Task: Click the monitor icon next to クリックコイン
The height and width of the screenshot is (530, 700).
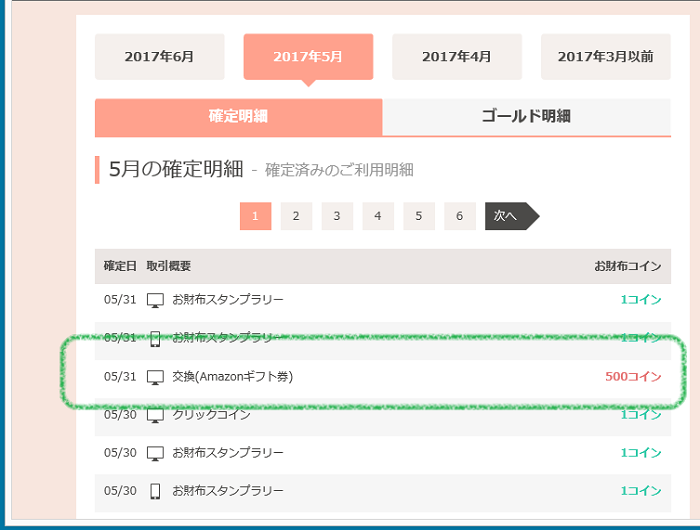Action: [x=155, y=414]
